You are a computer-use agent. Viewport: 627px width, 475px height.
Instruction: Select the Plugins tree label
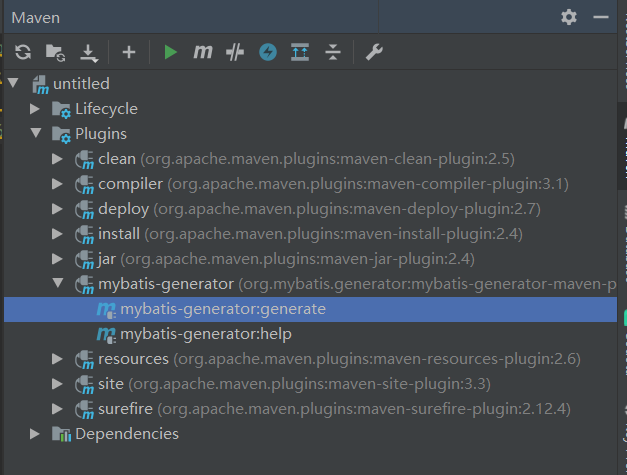[101, 134]
